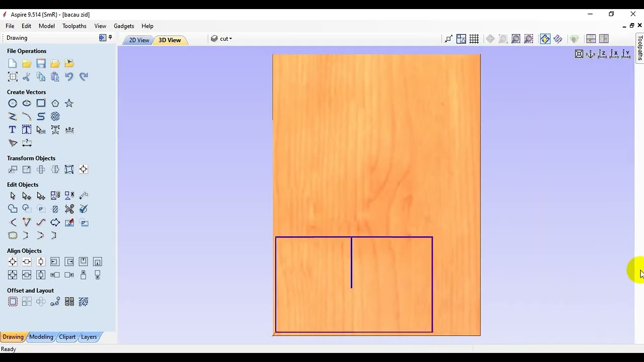Switch to the Clipart tab
Viewport: 644px width, 362px height.
click(x=67, y=337)
